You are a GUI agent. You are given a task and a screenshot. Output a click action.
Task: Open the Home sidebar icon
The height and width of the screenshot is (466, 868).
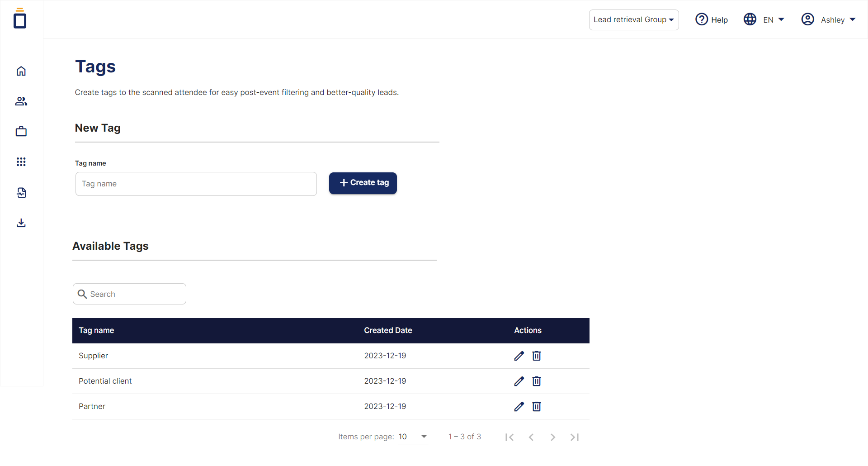click(21, 71)
